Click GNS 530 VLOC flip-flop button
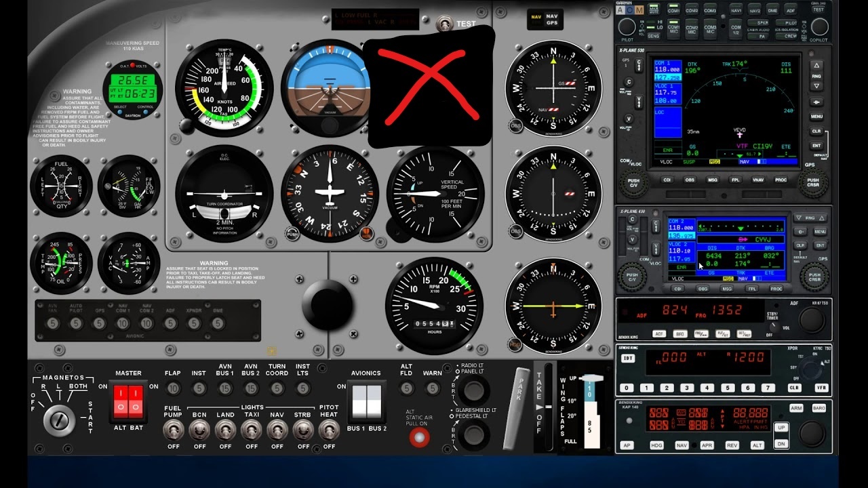868x488 pixels. (638, 102)
